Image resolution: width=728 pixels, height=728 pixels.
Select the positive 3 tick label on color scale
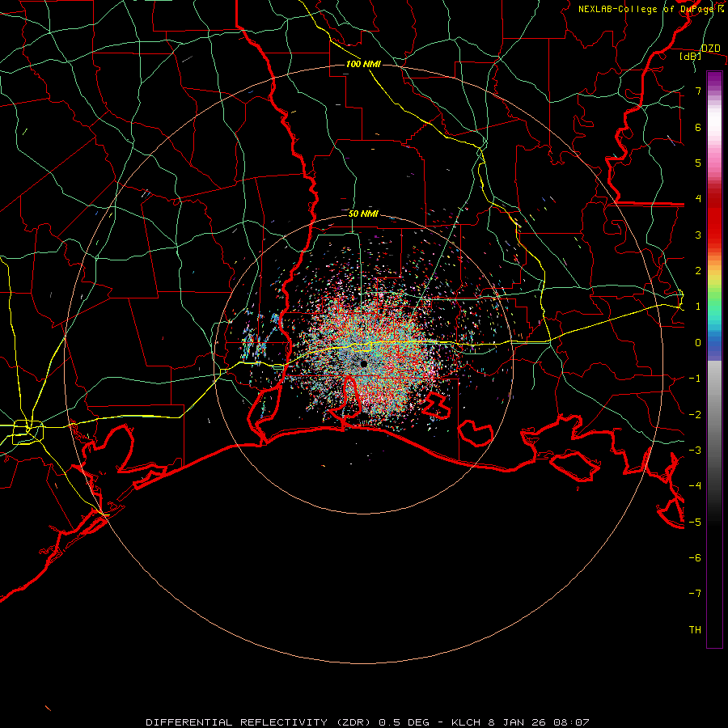click(698, 235)
